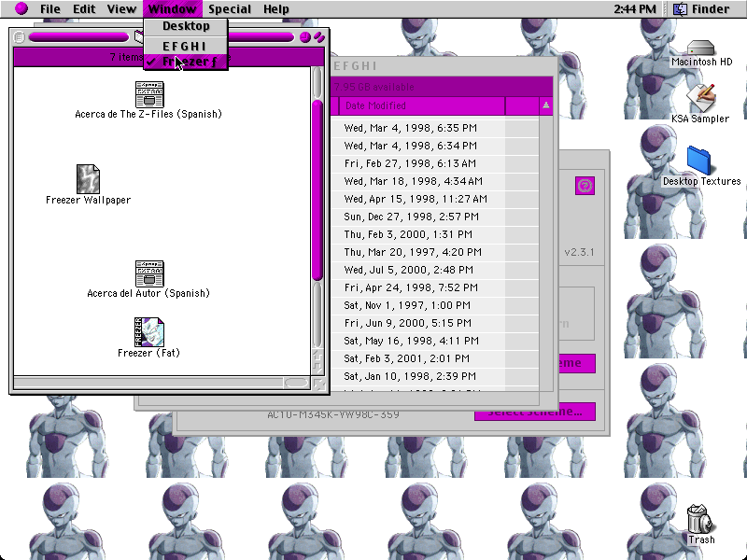747x560 pixels.
Task: Click the Date Modified column header
Action: (422, 105)
